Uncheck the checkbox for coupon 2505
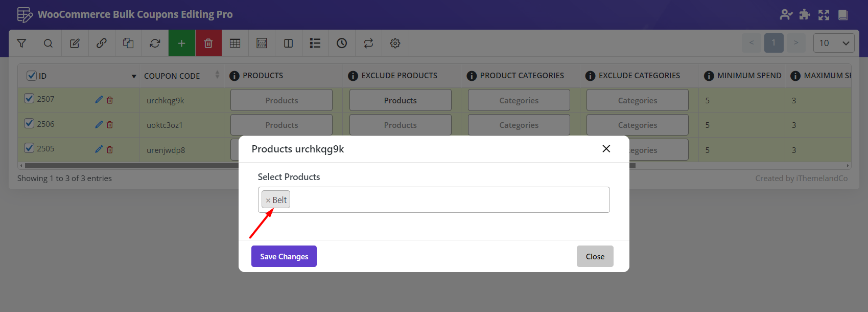The image size is (868, 312). pyautogui.click(x=29, y=148)
